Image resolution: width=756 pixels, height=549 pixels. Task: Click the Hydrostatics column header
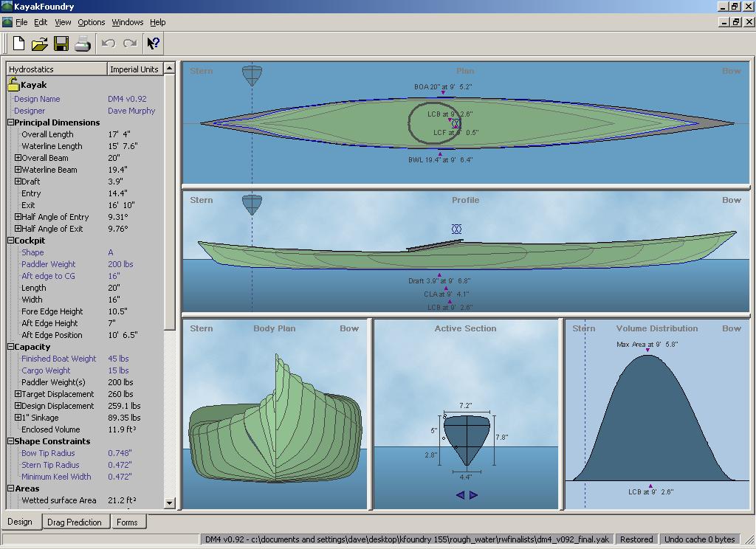[x=56, y=69]
